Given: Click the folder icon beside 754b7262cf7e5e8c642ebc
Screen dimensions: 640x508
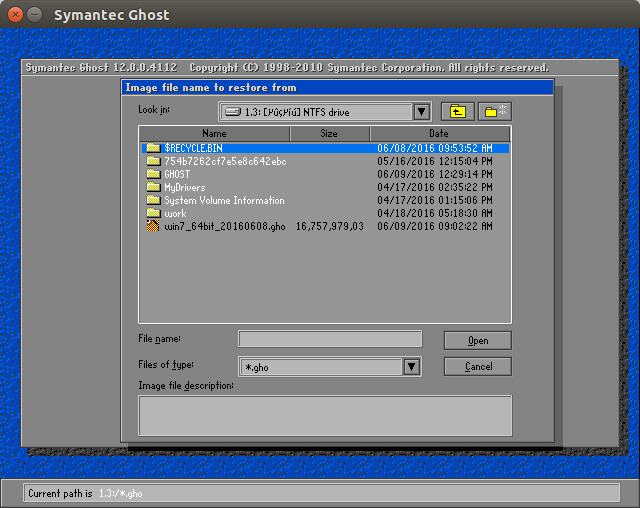Looking at the screenshot, I should tap(153, 161).
